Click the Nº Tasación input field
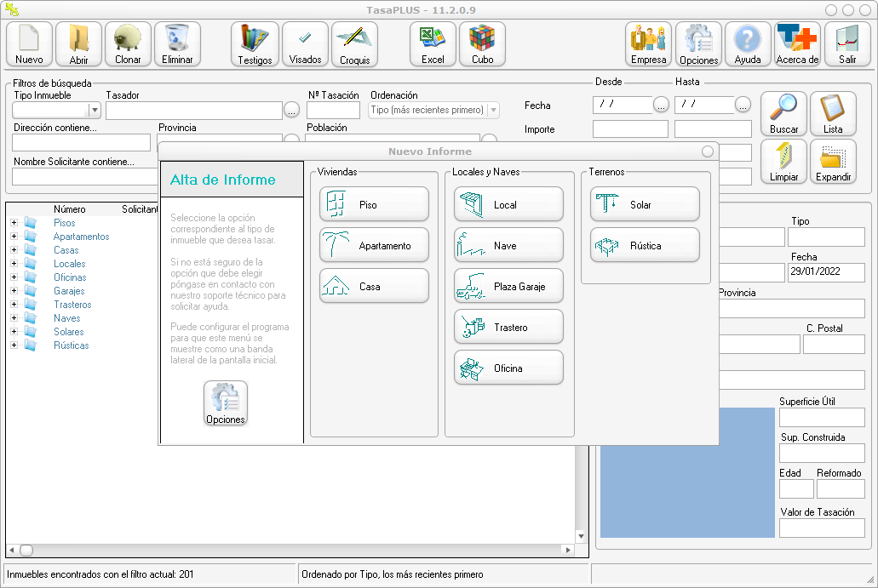This screenshot has height=588, width=878. 333,110
